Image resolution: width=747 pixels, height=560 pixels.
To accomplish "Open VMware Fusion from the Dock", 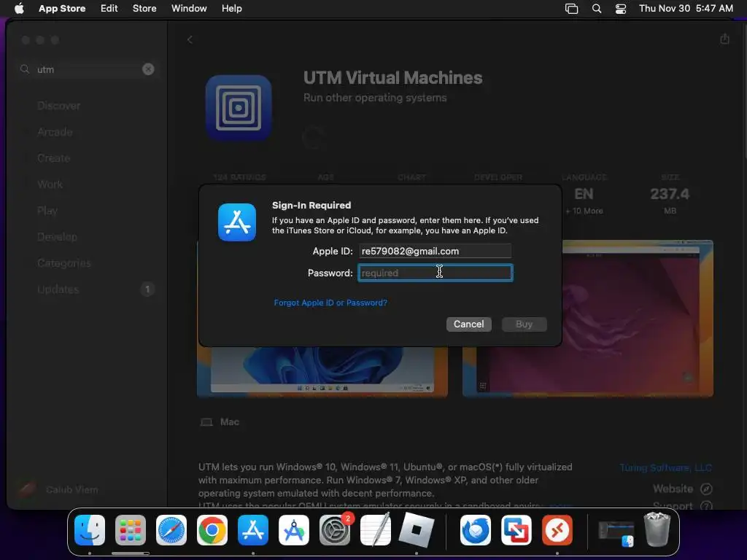I will coord(516,530).
